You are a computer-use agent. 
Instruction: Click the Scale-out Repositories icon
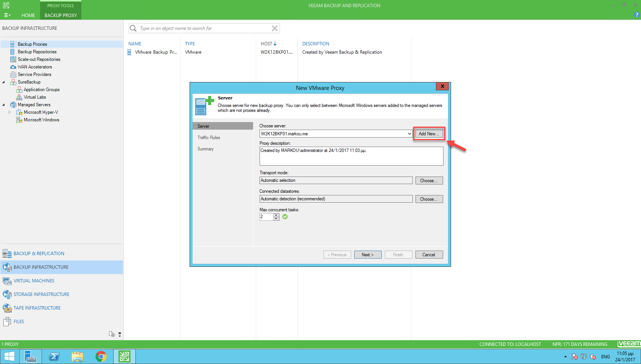(13, 59)
